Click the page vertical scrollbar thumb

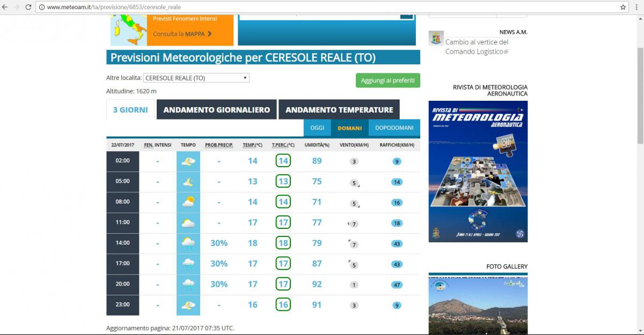(640, 95)
